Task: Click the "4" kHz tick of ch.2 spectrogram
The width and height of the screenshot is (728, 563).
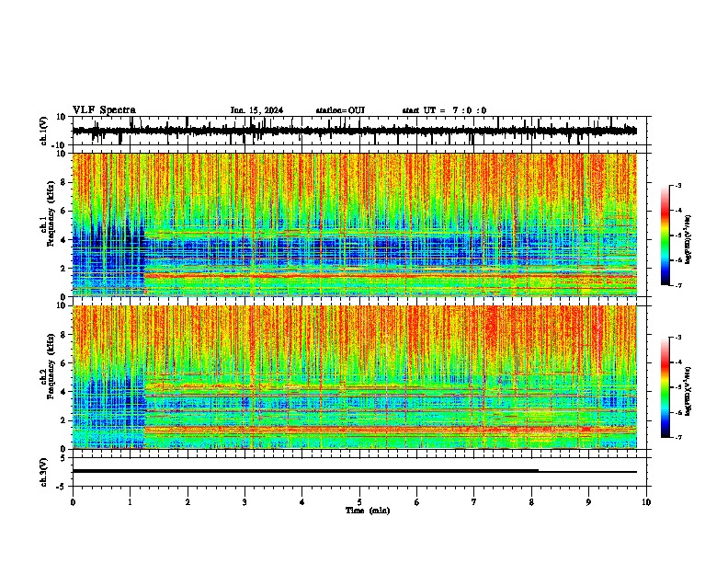Action: point(63,392)
